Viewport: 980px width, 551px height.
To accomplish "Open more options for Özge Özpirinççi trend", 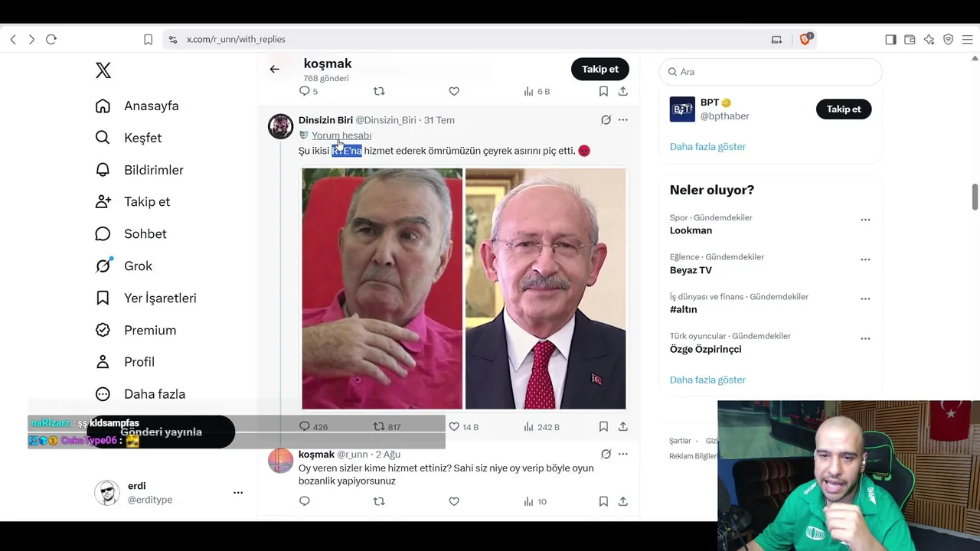I will pos(865,338).
